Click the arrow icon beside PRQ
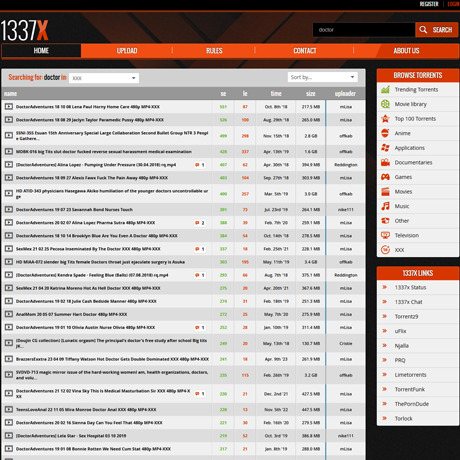The width and height of the screenshot is (460, 460). point(385,360)
